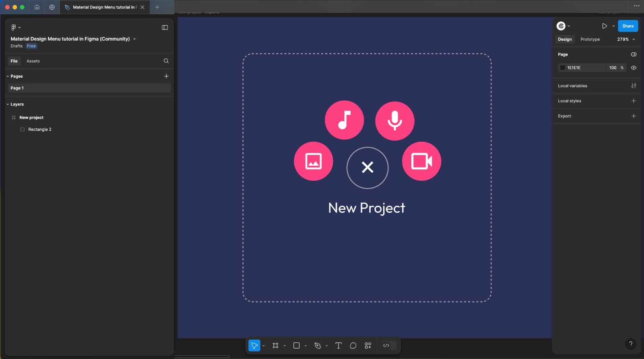The width and height of the screenshot is (644, 359).
Task: Select the Frame tool
Action: tap(275, 346)
